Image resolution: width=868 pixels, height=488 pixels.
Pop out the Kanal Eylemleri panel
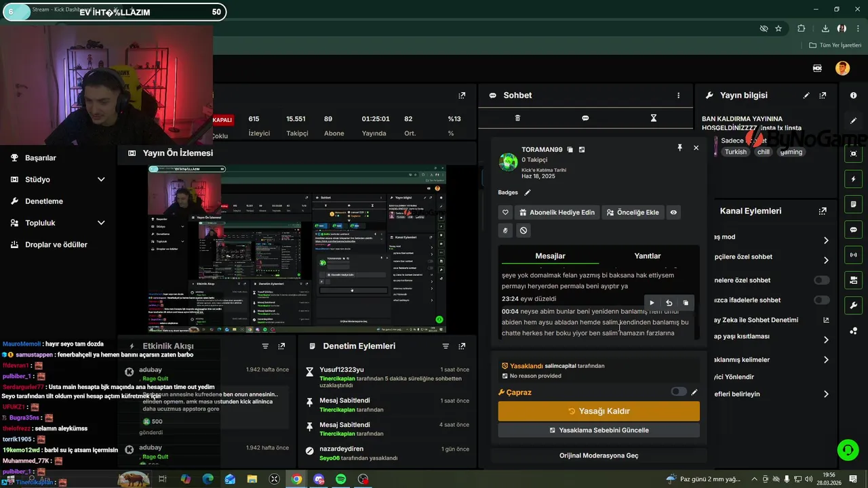pyautogui.click(x=823, y=211)
